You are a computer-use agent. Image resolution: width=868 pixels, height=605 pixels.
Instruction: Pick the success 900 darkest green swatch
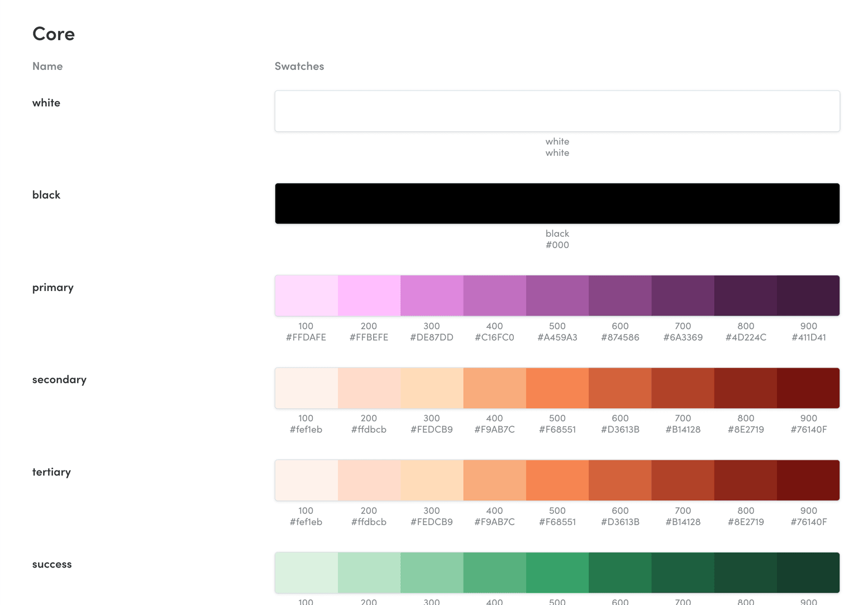click(808, 573)
